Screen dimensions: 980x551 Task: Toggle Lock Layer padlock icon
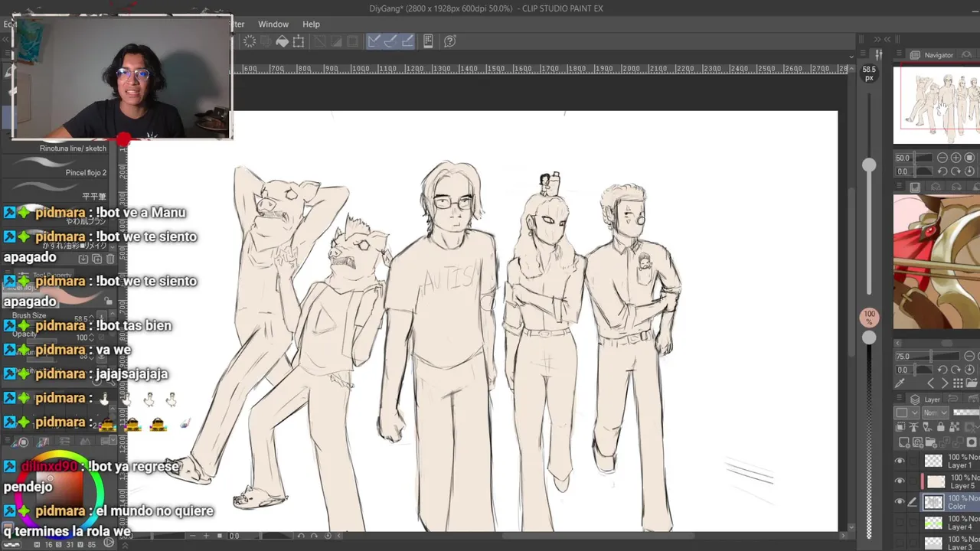(941, 427)
